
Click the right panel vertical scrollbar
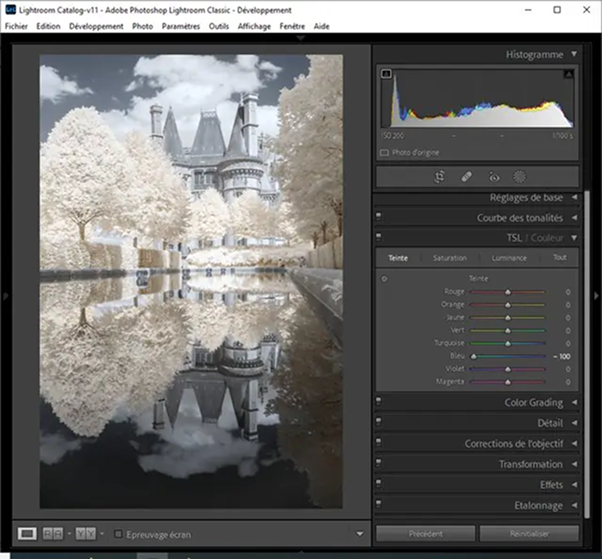tap(587, 354)
